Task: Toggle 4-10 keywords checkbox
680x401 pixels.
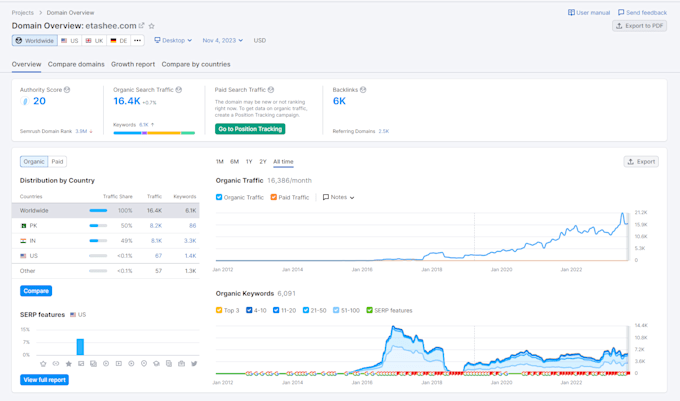Action: 249,310
